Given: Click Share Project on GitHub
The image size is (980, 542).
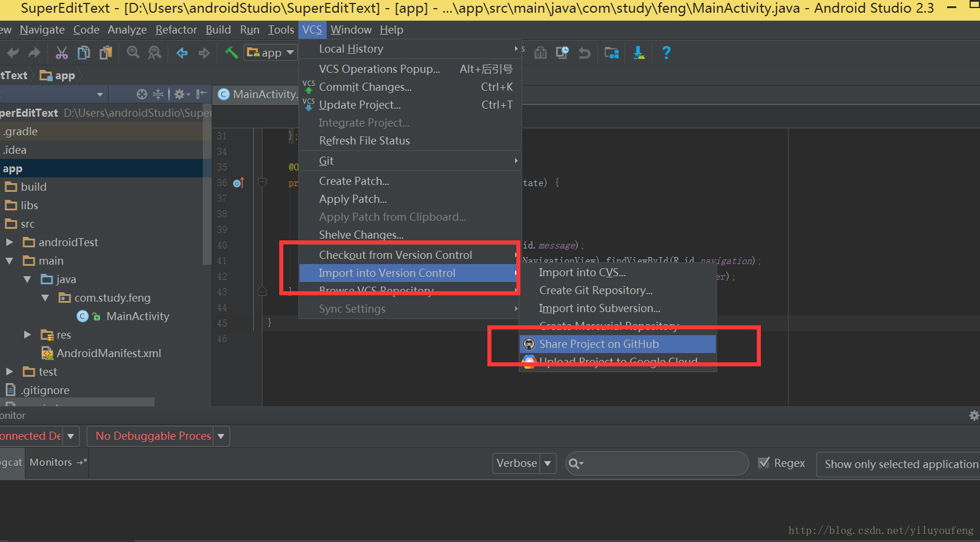Looking at the screenshot, I should [x=617, y=344].
